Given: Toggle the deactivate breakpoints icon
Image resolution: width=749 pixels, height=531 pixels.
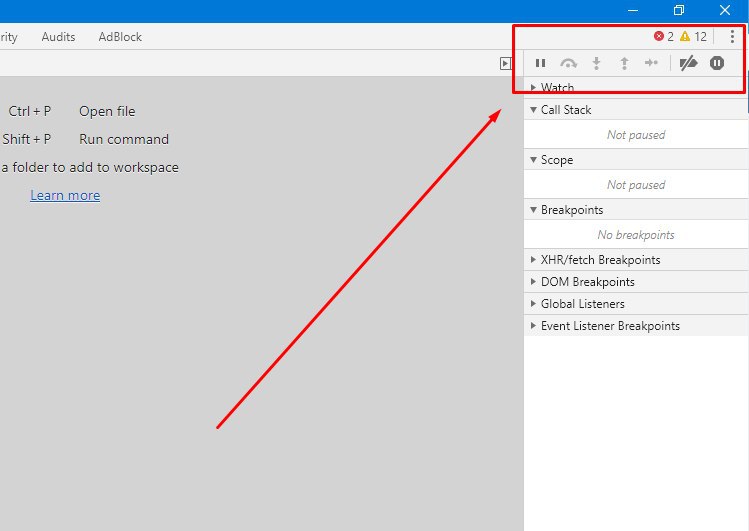Looking at the screenshot, I should click(688, 63).
